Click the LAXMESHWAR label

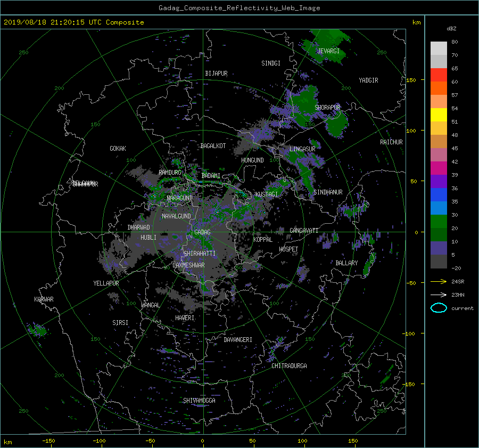click(188, 265)
